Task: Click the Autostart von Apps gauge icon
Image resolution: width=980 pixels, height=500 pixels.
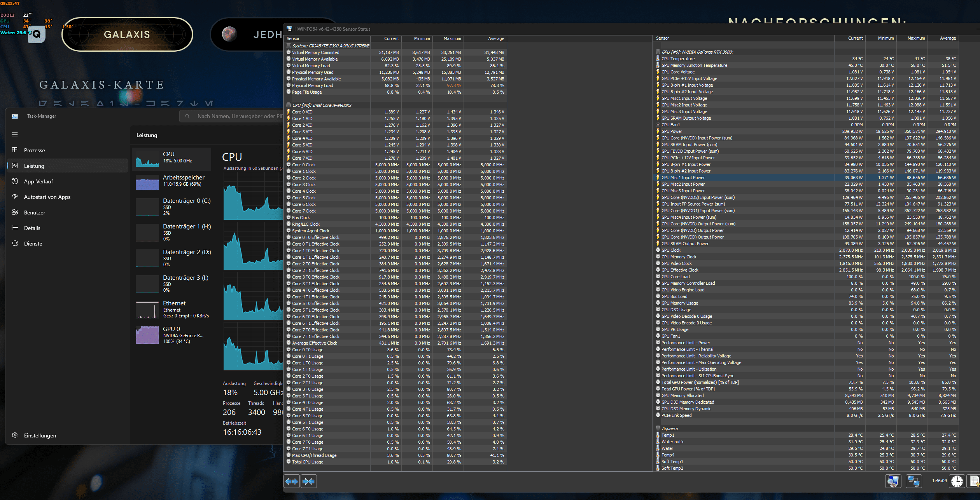Action: click(15, 197)
